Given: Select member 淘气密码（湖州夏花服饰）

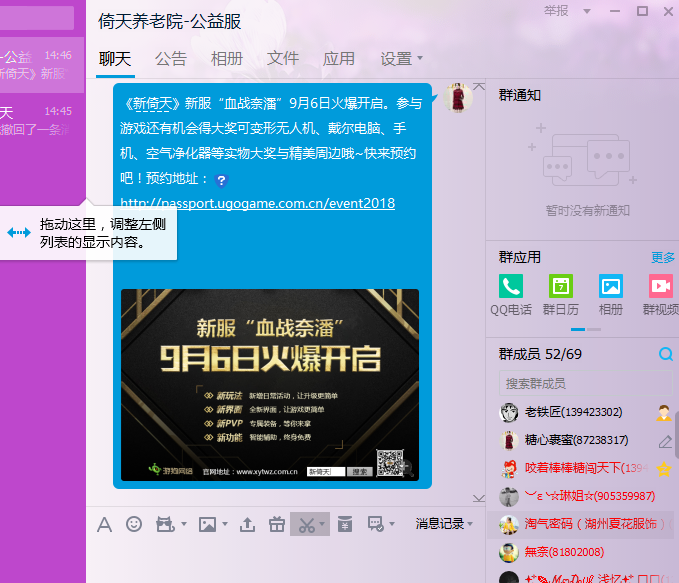Looking at the screenshot, I should coord(580,524).
